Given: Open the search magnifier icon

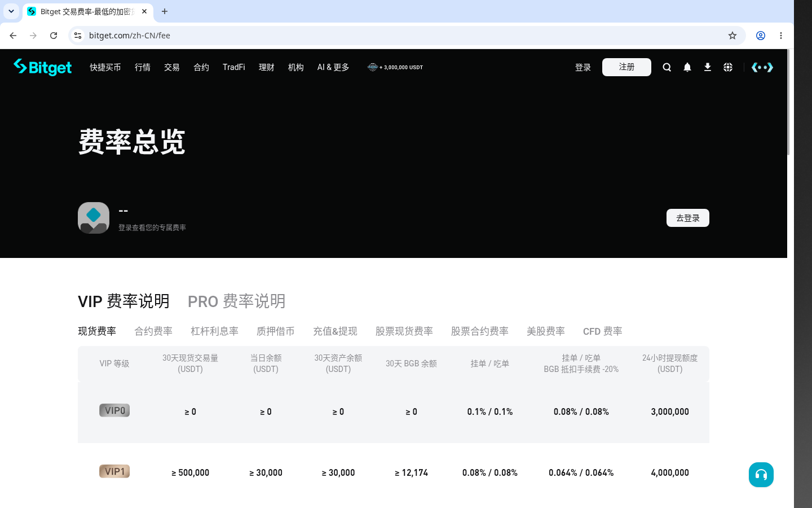Looking at the screenshot, I should click(667, 67).
